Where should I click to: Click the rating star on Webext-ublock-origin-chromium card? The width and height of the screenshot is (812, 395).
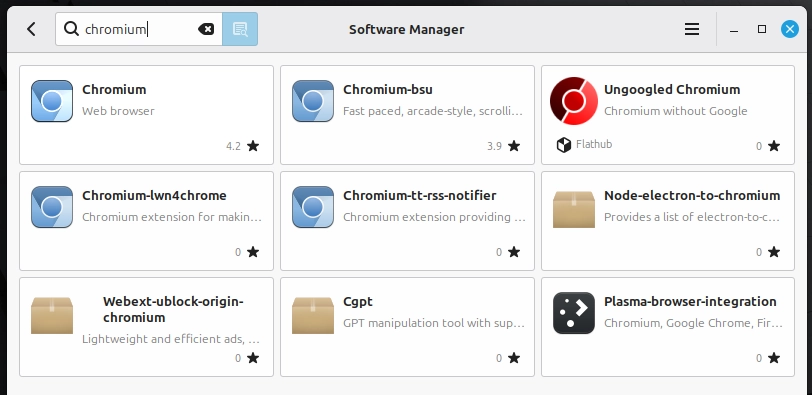point(253,358)
